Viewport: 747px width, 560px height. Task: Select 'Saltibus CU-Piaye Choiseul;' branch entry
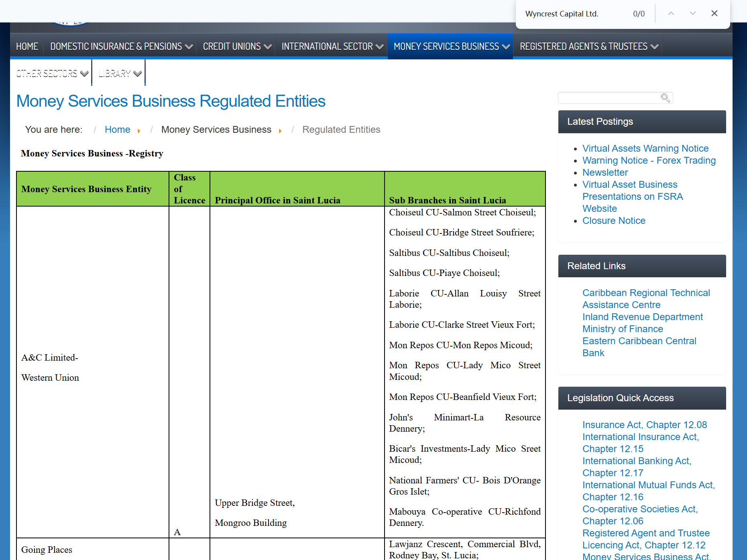444,273
